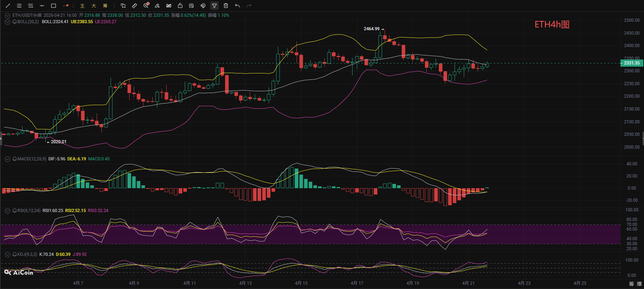Collapse the MACD indicator panel
Image resolution: width=644 pixels, height=289 pixels.
coord(7,159)
